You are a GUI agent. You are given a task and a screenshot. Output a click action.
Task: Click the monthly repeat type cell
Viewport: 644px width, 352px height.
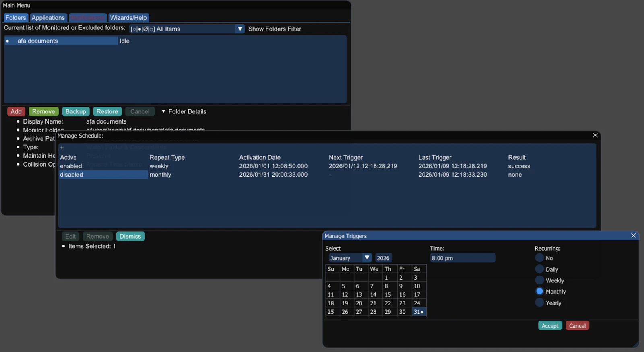click(x=160, y=175)
